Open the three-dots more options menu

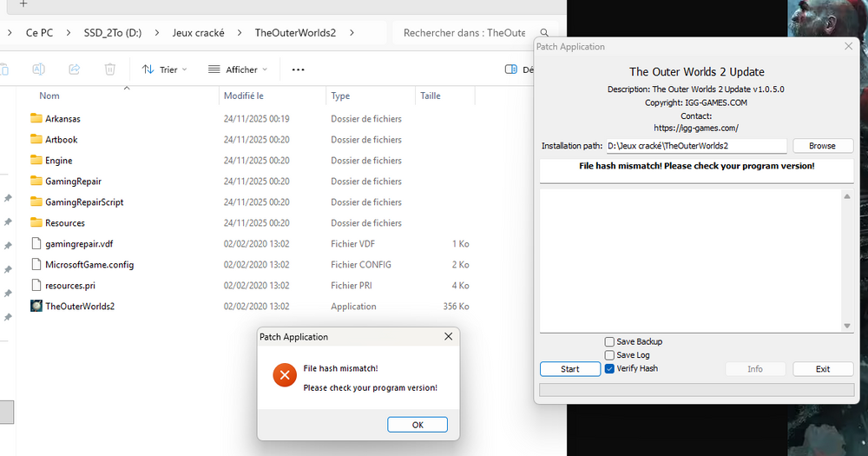pyautogui.click(x=298, y=69)
